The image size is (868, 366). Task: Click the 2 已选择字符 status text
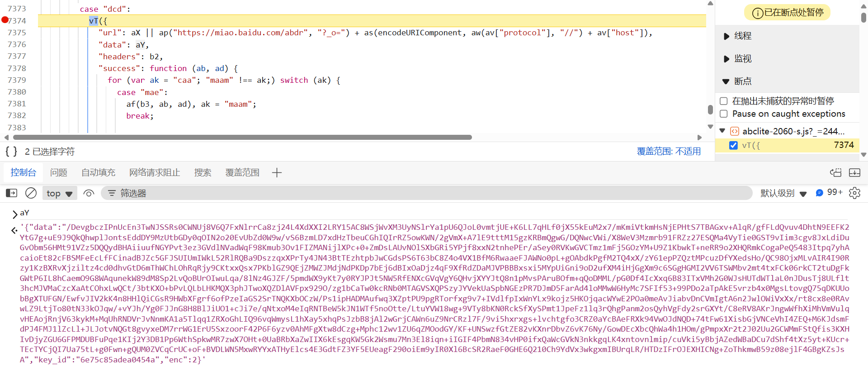(50, 152)
